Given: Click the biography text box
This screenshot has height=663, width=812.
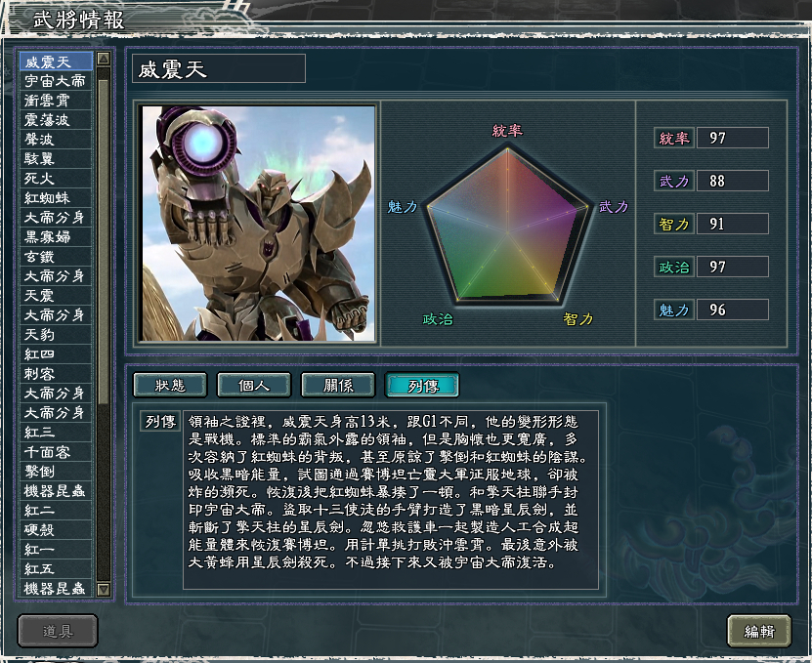Looking at the screenshot, I should click(391, 500).
